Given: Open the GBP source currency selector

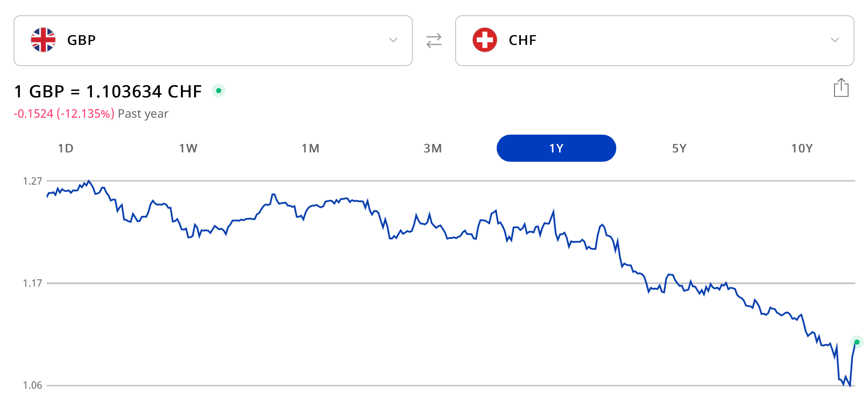Looking at the screenshot, I should [213, 41].
